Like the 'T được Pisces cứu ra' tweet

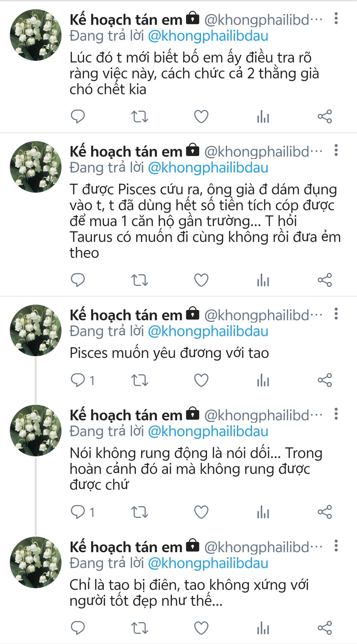pyautogui.click(x=201, y=280)
